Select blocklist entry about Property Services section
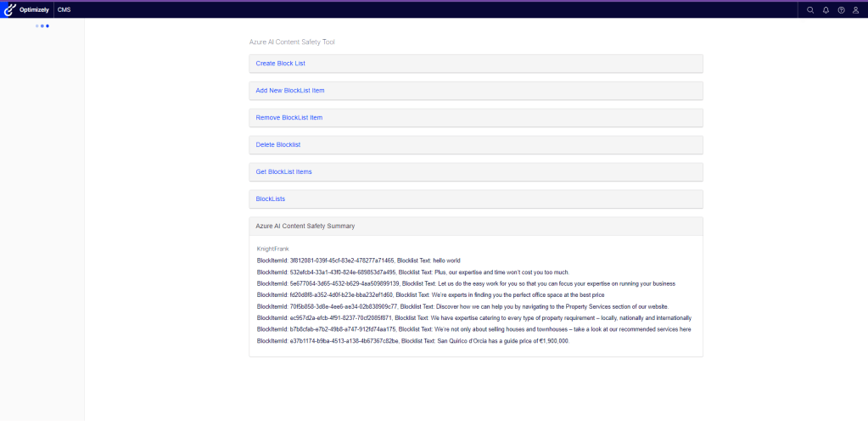 [x=462, y=306]
